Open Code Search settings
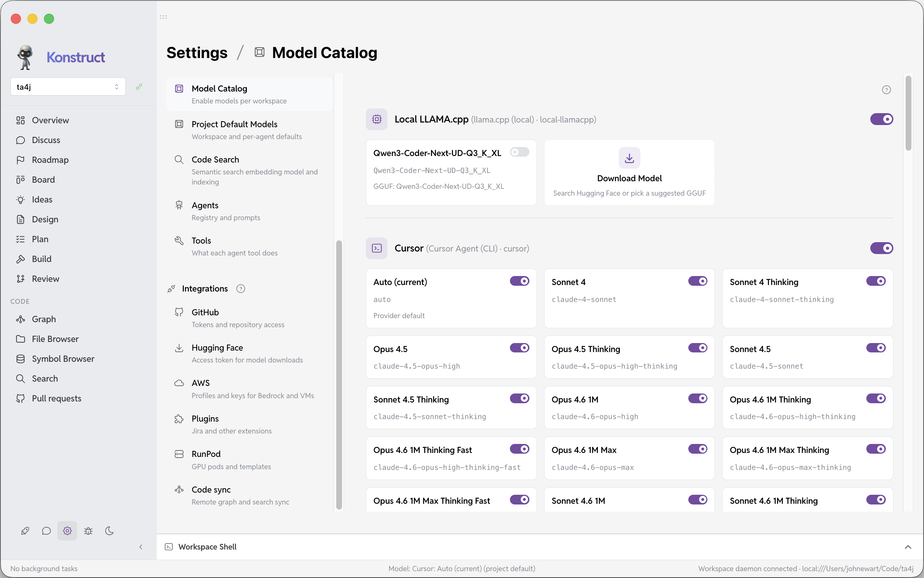Image resolution: width=924 pixels, height=578 pixels. [250, 170]
